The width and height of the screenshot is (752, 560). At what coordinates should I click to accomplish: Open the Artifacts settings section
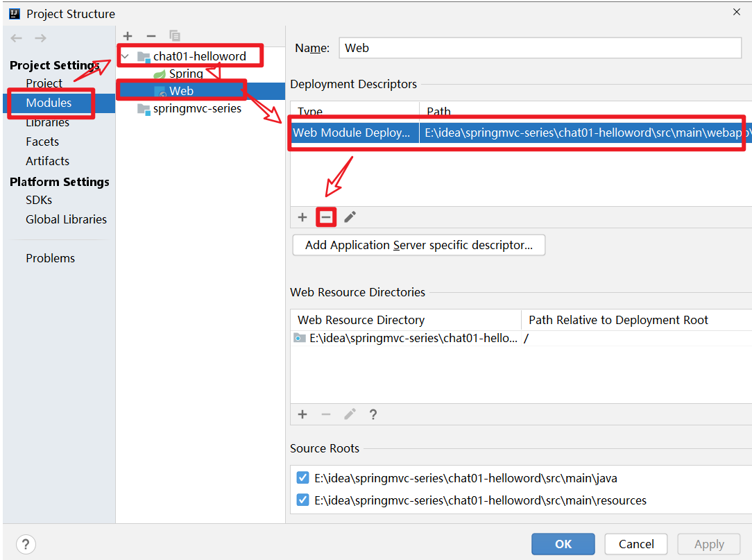coord(48,161)
